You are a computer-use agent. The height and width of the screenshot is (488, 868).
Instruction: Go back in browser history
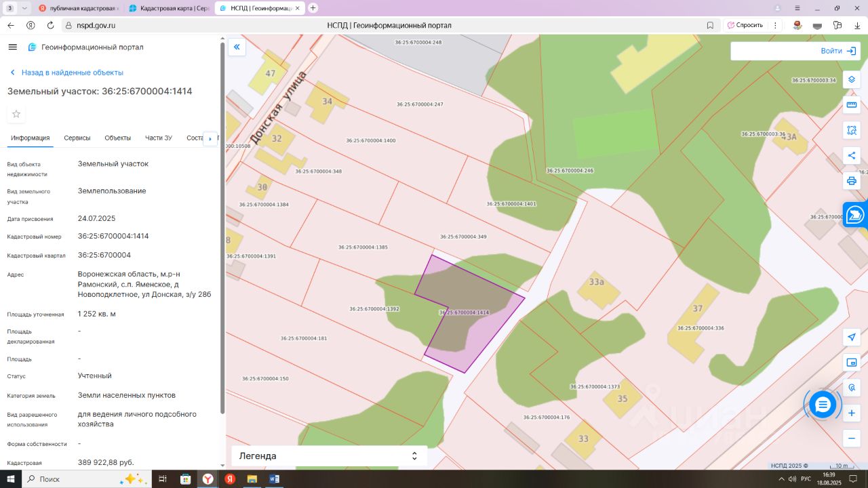click(11, 25)
